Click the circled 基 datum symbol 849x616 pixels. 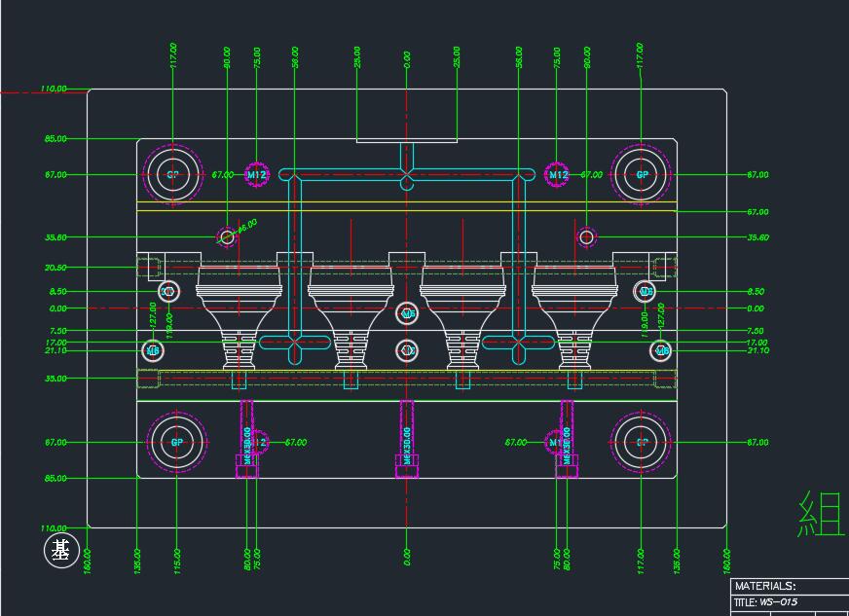(x=61, y=551)
